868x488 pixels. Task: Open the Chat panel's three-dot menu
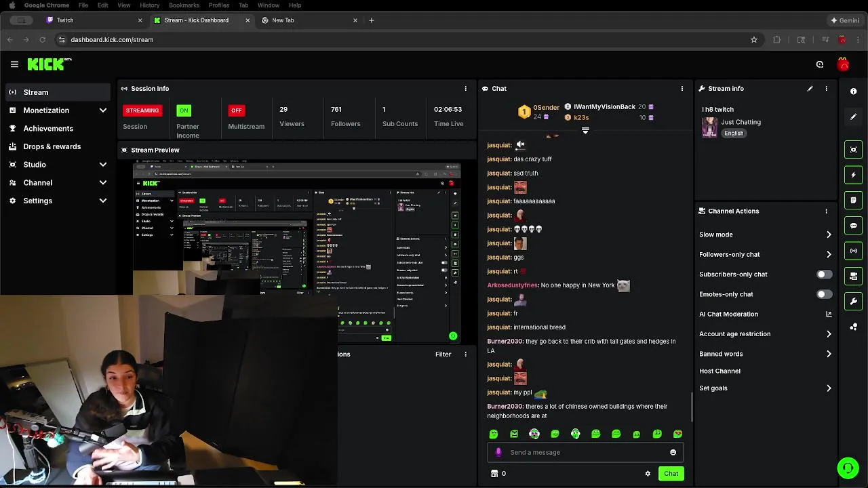[682, 89]
